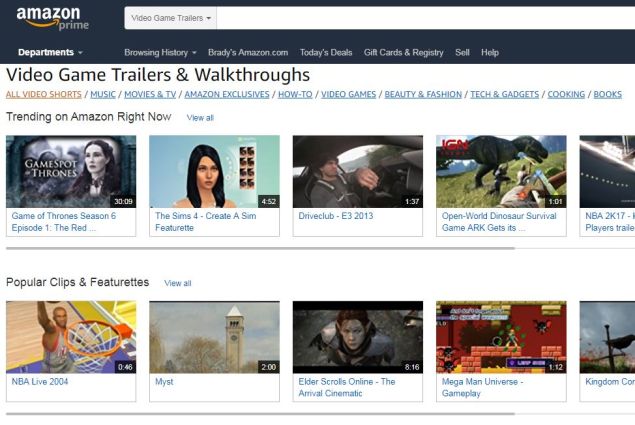Open The Sims 4 Create A Sim Featurette title
The height and width of the screenshot is (425, 635).
205,222
